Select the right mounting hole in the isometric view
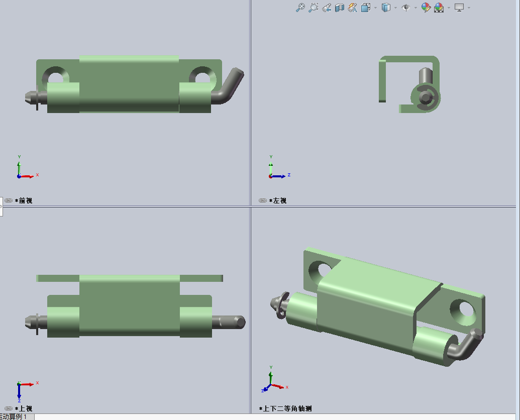Viewport: 520px width, 420px height. (x=464, y=311)
